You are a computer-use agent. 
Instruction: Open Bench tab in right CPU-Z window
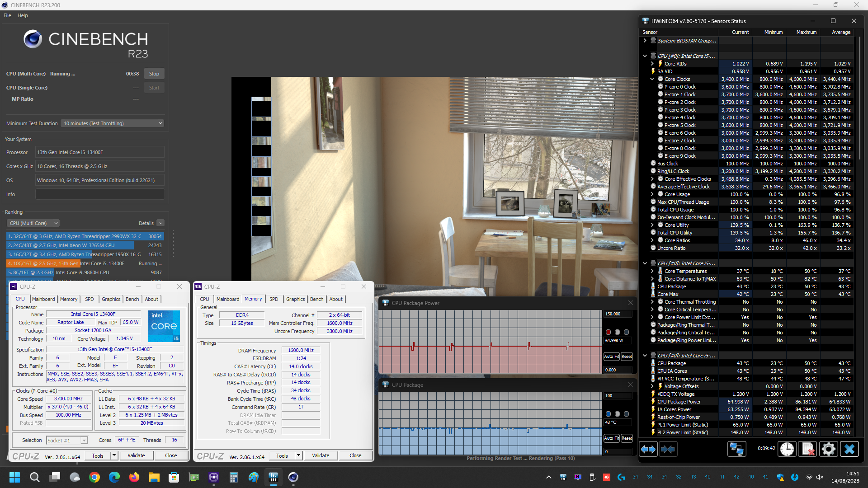316,299
